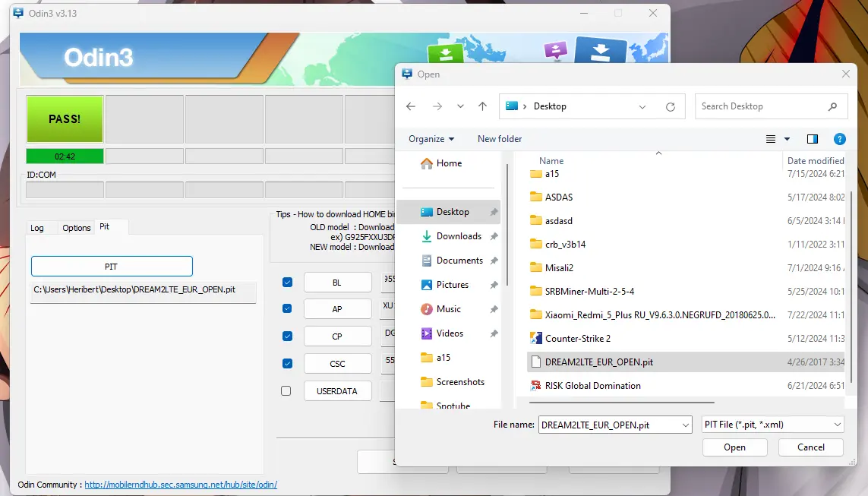Enable the USERDATA checkbox in Odin3

[286, 391]
